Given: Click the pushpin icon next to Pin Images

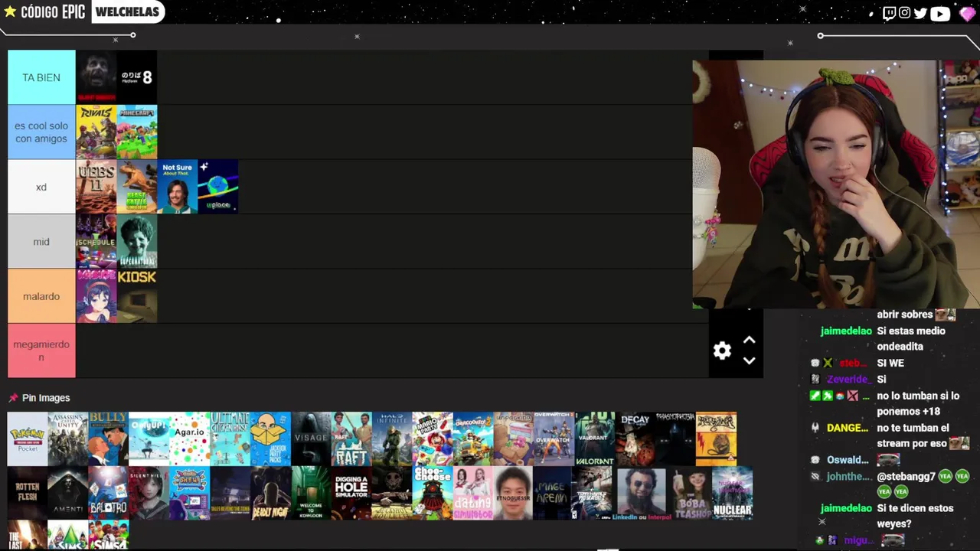Looking at the screenshot, I should (x=13, y=398).
